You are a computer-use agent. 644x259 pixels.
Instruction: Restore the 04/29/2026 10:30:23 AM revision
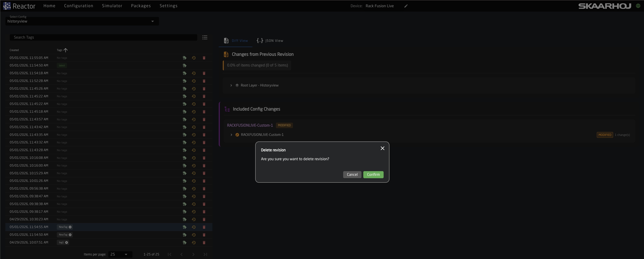194,220
